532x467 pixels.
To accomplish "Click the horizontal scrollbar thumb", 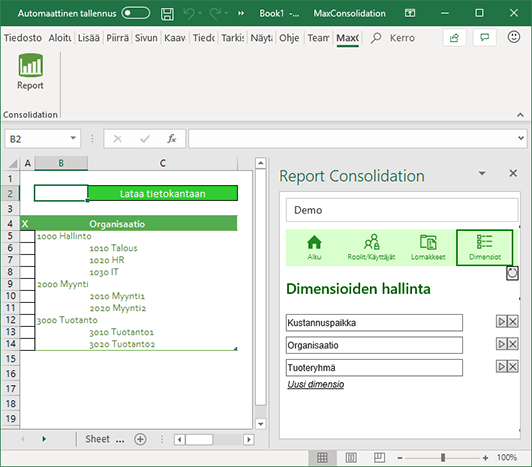I will (x=199, y=440).
